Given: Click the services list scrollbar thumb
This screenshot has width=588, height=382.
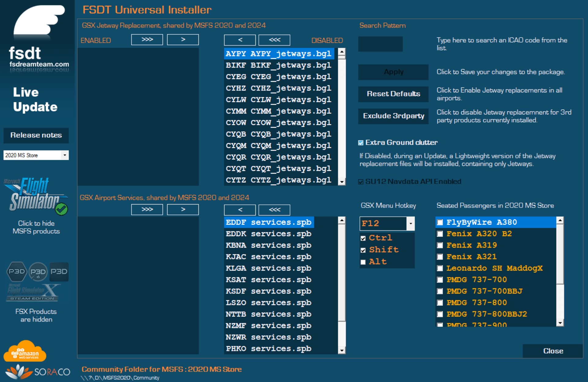Looking at the screenshot, I should coord(342,272).
